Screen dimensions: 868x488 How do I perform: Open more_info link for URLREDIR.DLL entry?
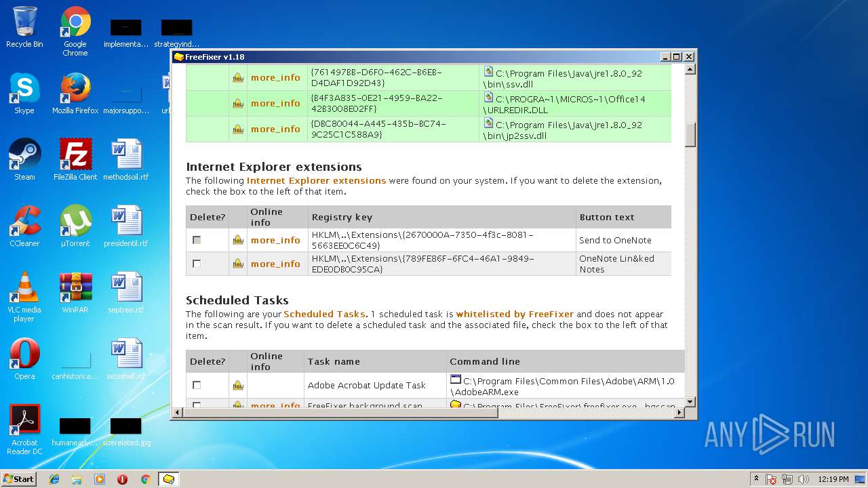[x=275, y=103]
